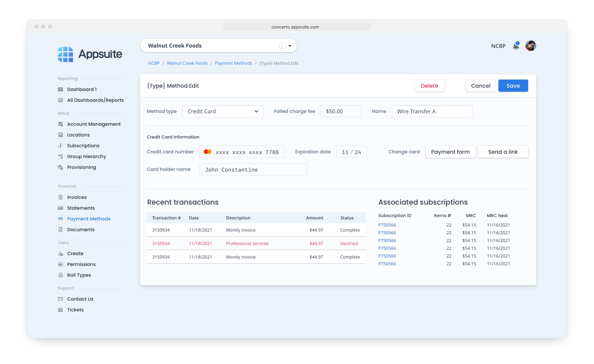Open Subscriptions in the sidebar
594x364 pixels.
tap(83, 146)
